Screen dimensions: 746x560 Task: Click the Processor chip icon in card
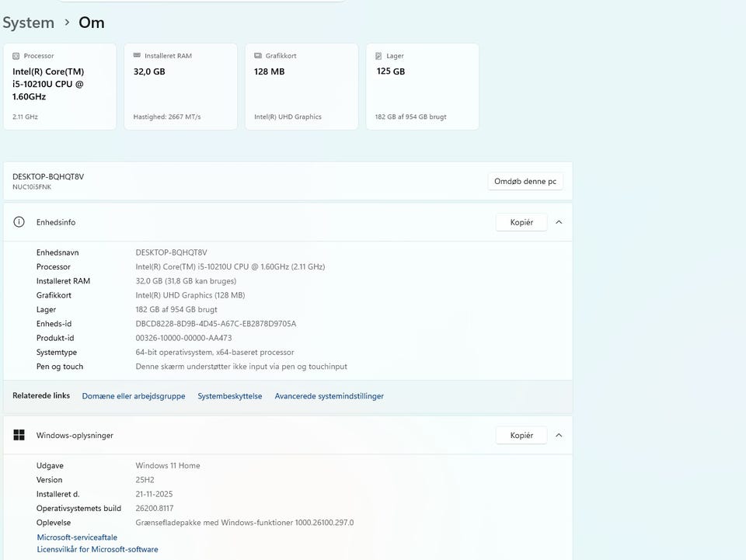(x=16, y=56)
